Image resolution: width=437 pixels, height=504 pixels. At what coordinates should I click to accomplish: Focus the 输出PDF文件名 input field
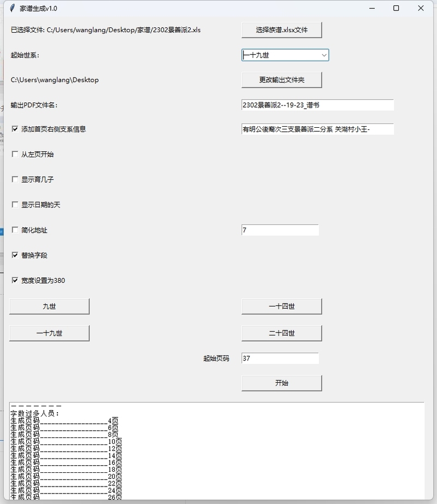click(x=317, y=105)
